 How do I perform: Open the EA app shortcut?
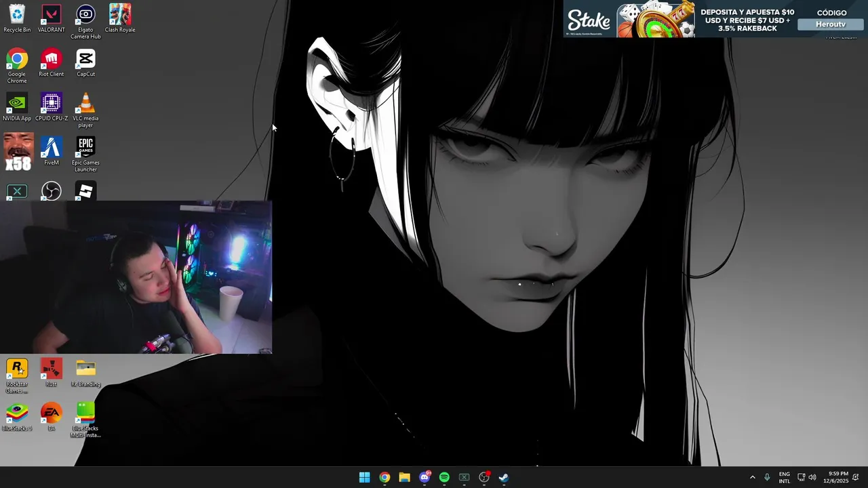[52, 417]
